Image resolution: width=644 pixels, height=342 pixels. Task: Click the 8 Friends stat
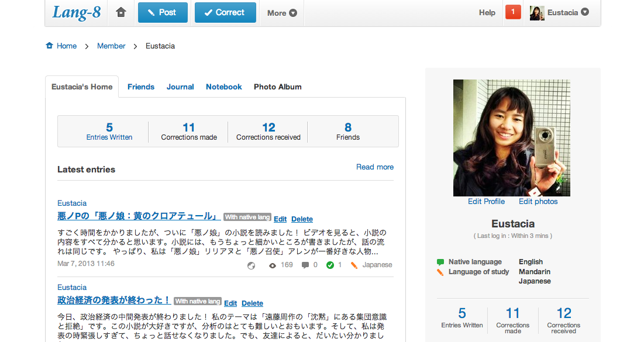[x=348, y=132]
